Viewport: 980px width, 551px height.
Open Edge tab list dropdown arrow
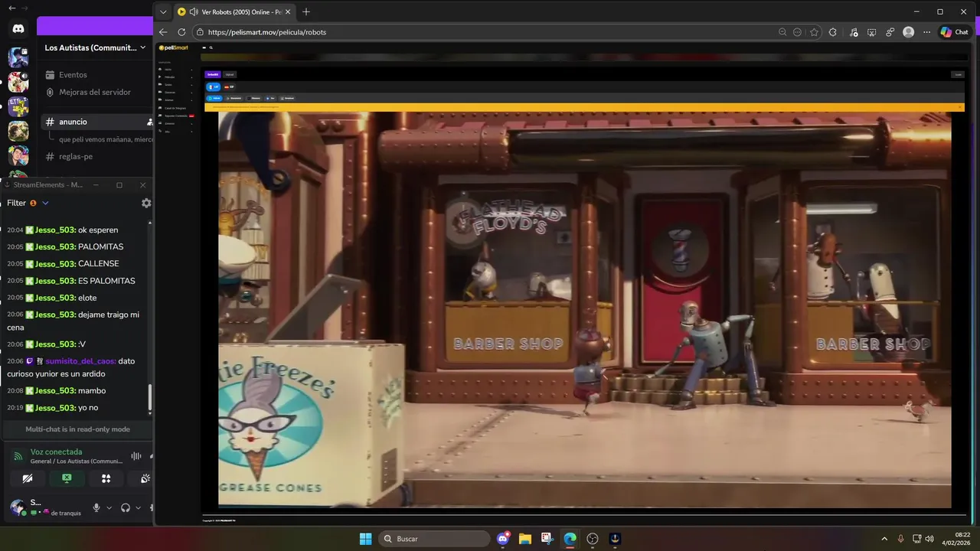pos(163,11)
